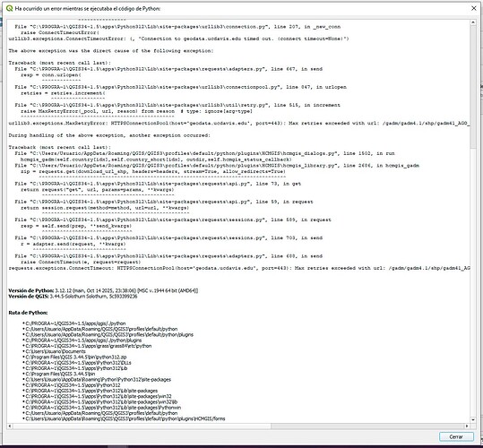Click the horizontal scrollbar left arrow
The height and width of the screenshot is (448, 483).
(x=10, y=426)
